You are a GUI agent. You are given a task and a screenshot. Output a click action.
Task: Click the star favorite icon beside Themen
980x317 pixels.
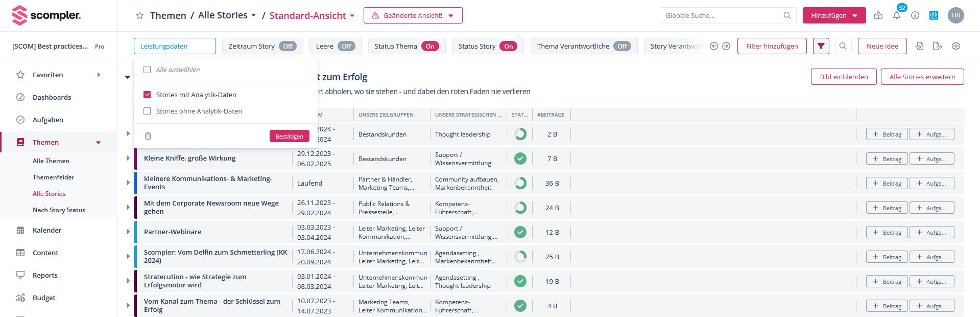[139, 16]
